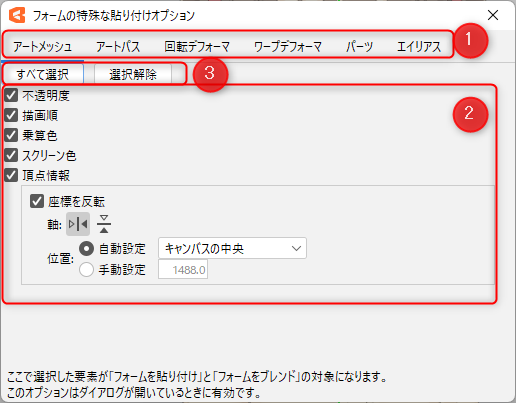This screenshot has width=516, height=403.
Task: Switch to the アートメッシュ tab
Action: click(x=43, y=47)
